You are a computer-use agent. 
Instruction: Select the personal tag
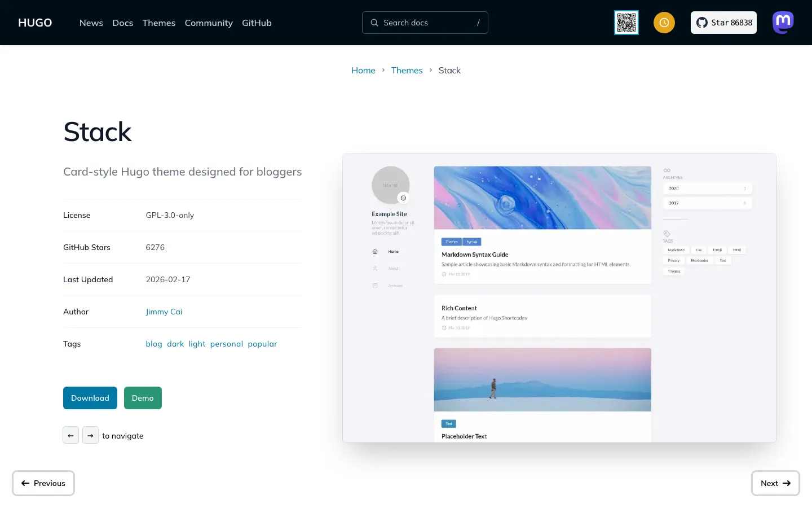tap(227, 344)
